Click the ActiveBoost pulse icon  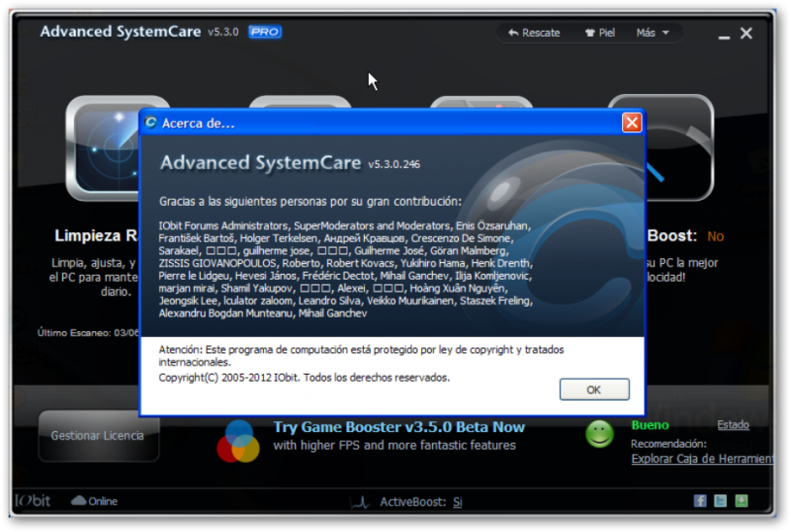coord(360,501)
